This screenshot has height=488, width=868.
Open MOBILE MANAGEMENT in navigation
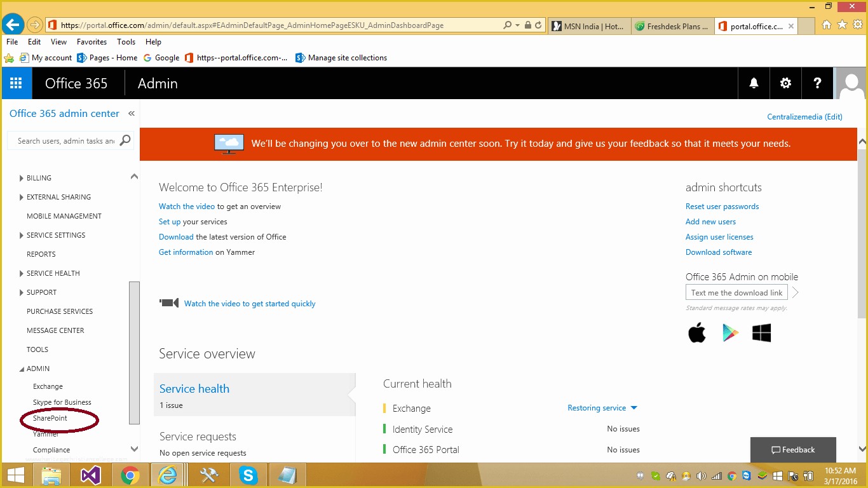click(64, 216)
